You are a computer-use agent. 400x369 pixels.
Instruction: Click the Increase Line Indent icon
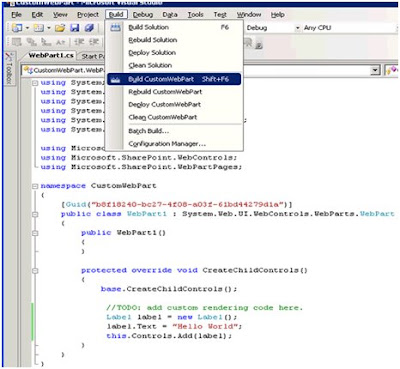tap(94, 42)
